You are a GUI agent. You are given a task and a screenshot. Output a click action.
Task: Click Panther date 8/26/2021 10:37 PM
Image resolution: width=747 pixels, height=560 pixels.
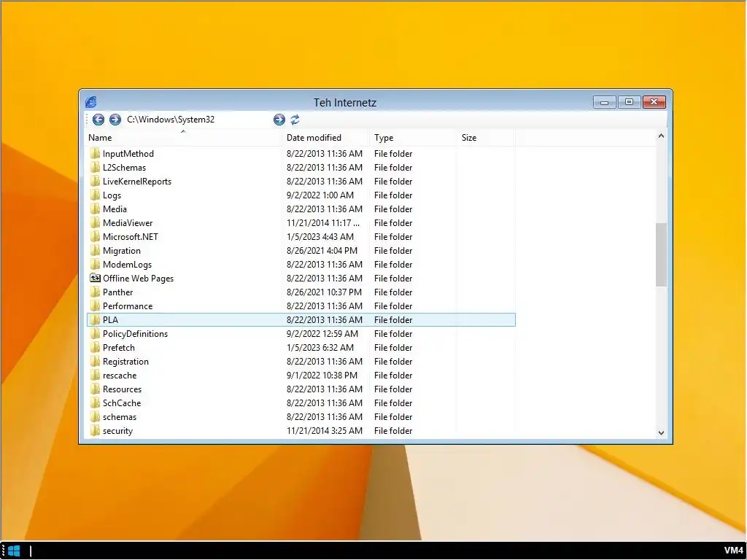pos(324,292)
